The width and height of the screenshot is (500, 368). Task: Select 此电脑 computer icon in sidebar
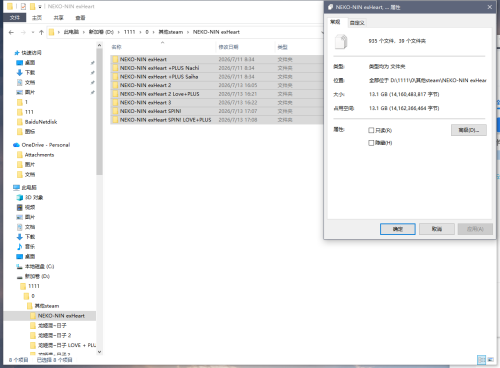[16, 188]
